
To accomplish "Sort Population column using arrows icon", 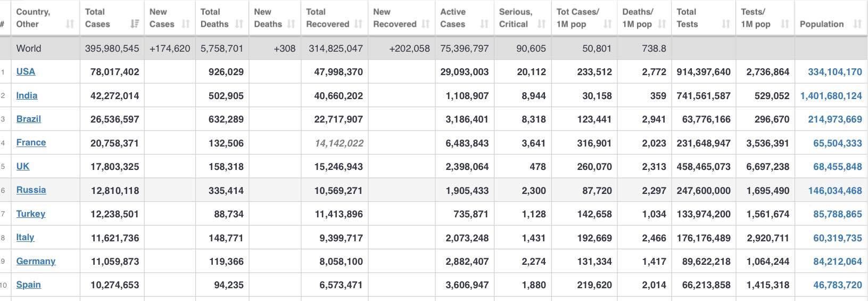I will pyautogui.click(x=857, y=24).
